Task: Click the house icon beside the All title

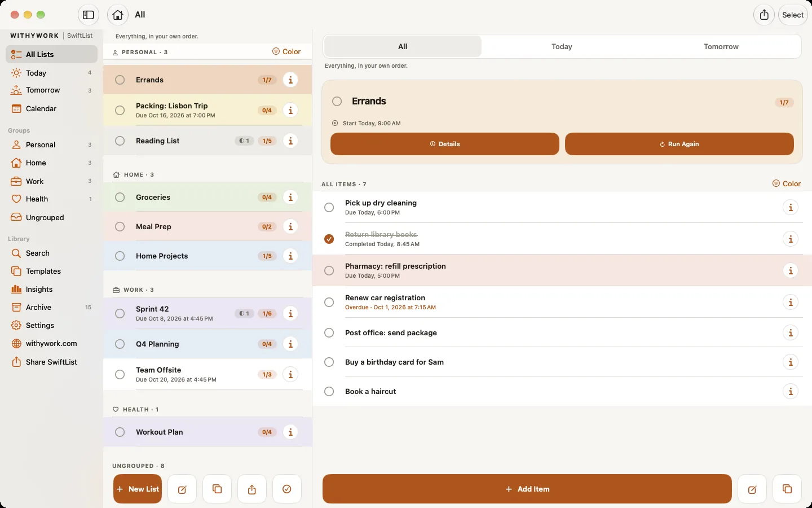Action: (x=117, y=15)
